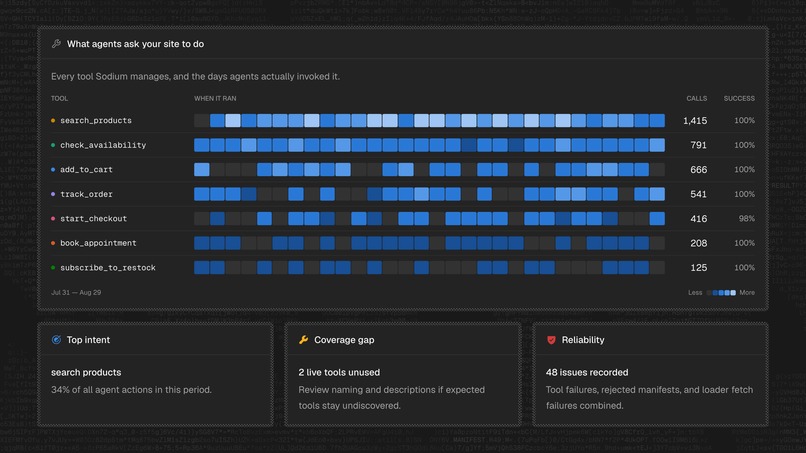The height and width of the screenshot is (453, 806).
Task: Select the search_products tool row label
Action: pos(96,120)
